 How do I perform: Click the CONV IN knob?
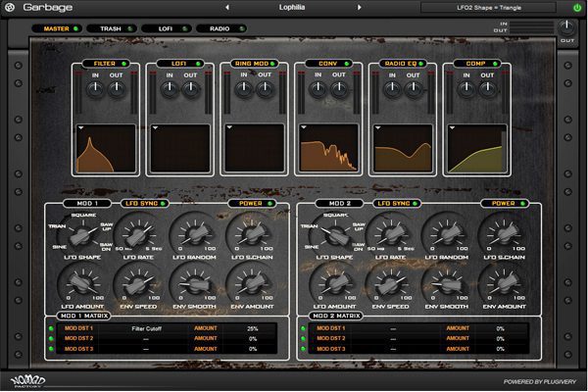click(x=318, y=89)
